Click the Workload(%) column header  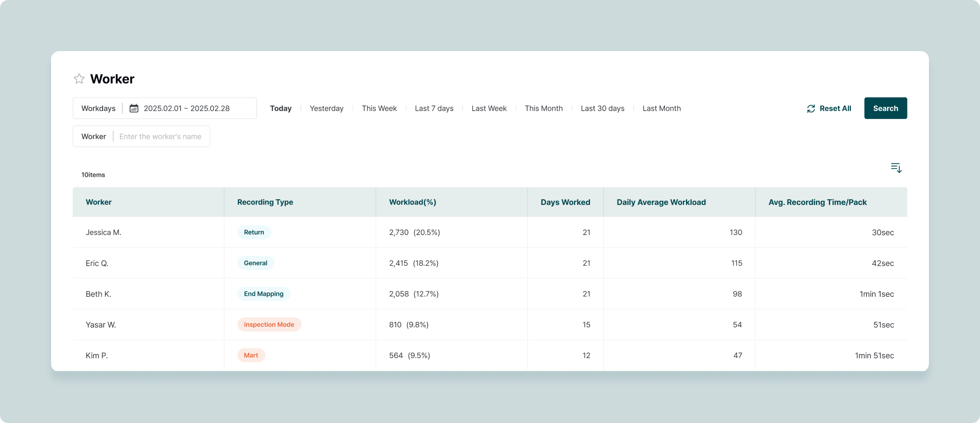point(412,202)
